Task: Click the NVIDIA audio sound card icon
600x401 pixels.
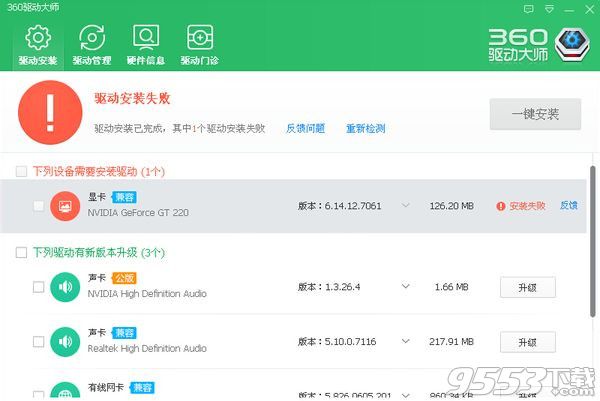Action: (65, 287)
